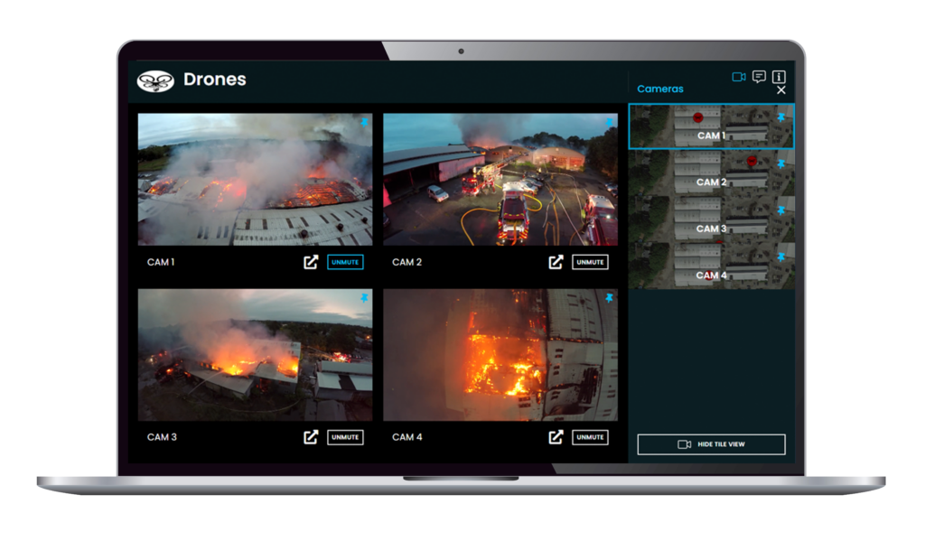
Task: Unmute the CAM 4 feed
Action: tap(590, 437)
